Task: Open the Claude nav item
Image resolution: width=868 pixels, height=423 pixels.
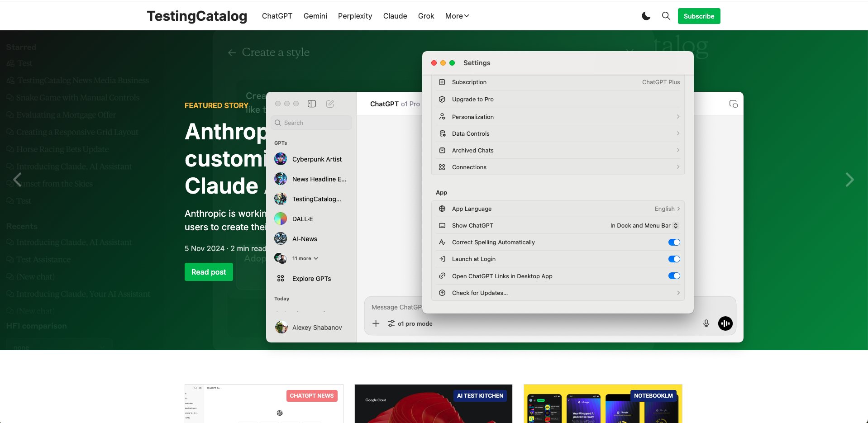Action: point(395,16)
